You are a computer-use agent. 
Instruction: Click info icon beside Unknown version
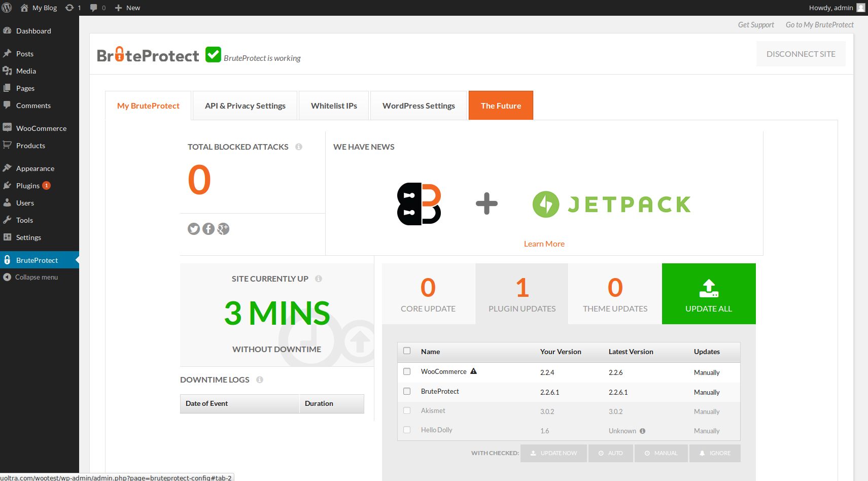643,431
